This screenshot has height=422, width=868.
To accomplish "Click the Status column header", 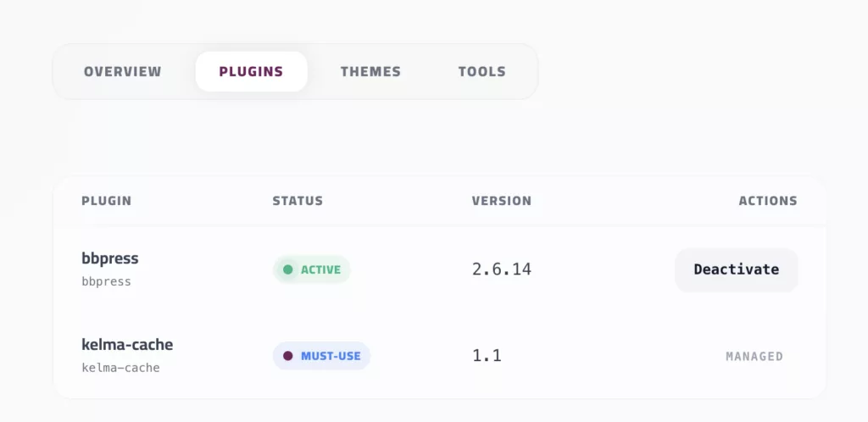I will tap(298, 201).
